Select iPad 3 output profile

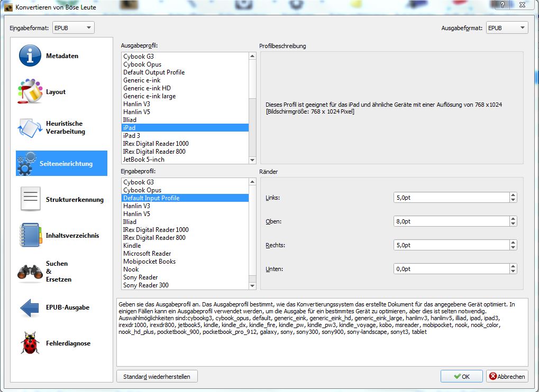185,136
